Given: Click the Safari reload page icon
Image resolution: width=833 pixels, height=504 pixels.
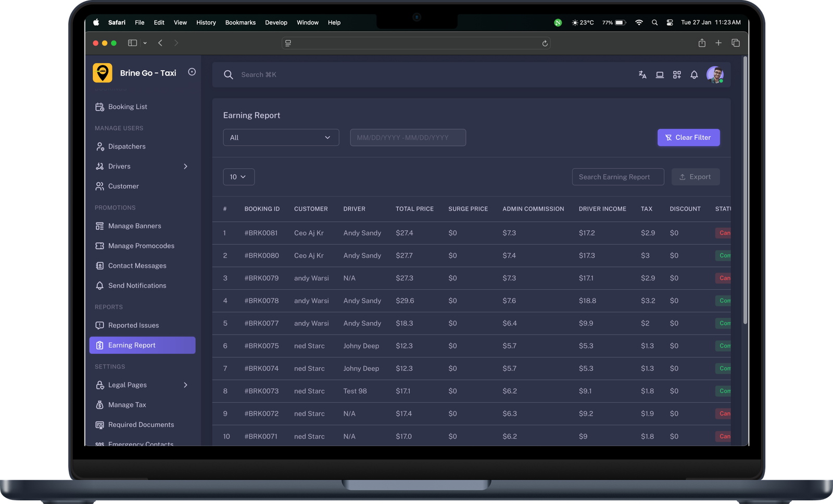Looking at the screenshot, I should 545,43.
